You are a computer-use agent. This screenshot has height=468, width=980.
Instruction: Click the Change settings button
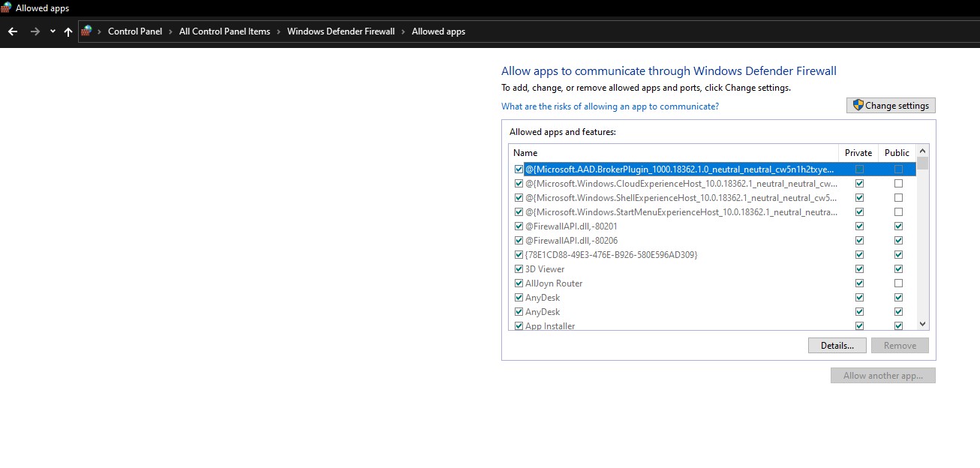891,106
